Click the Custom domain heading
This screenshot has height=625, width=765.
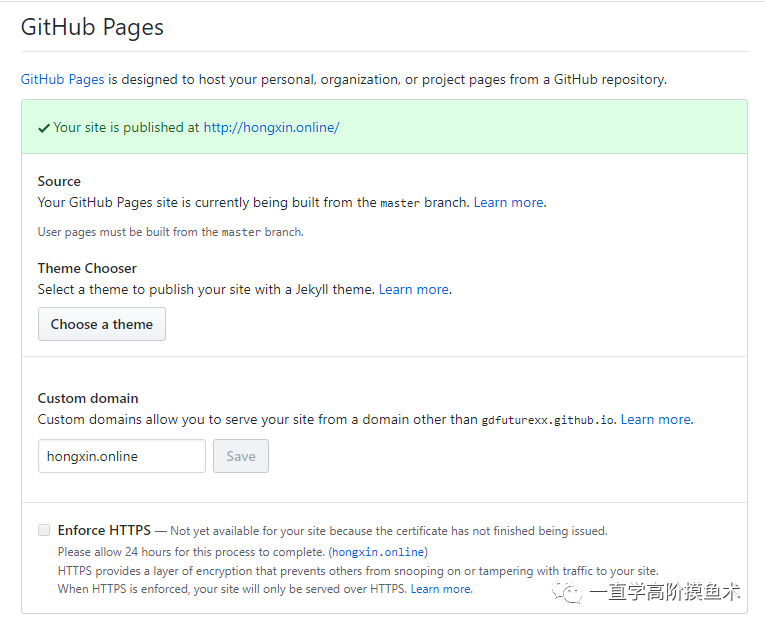click(x=88, y=398)
